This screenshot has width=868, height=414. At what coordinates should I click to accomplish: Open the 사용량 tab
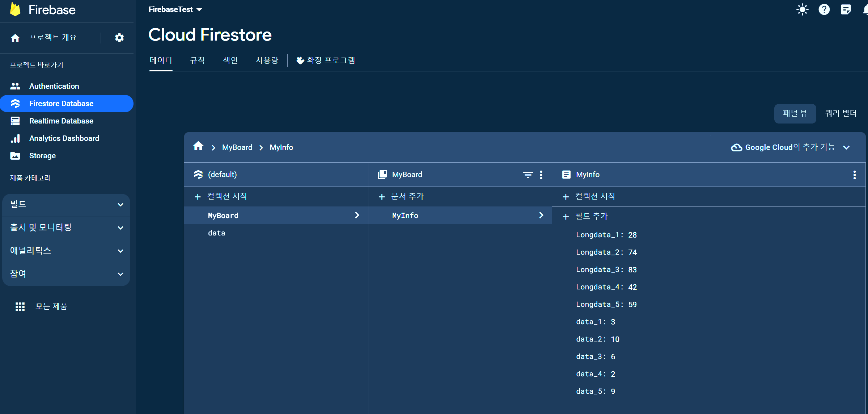tap(267, 60)
